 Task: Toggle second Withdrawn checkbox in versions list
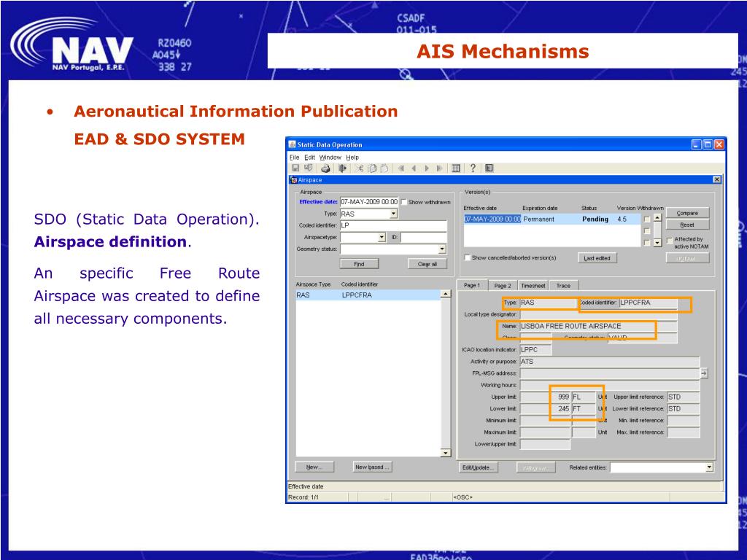click(x=646, y=231)
